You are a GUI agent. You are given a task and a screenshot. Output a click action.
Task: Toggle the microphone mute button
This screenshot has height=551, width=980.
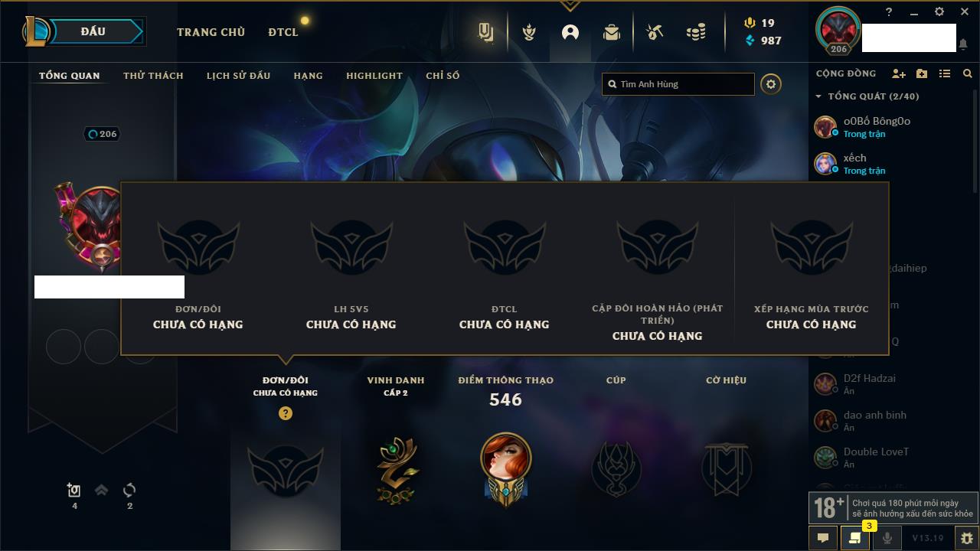(x=887, y=538)
